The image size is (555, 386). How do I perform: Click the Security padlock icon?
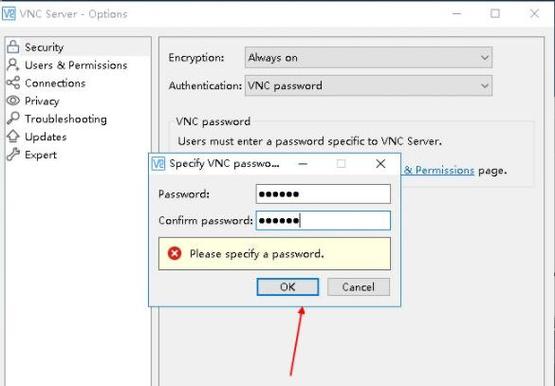pos(13,47)
